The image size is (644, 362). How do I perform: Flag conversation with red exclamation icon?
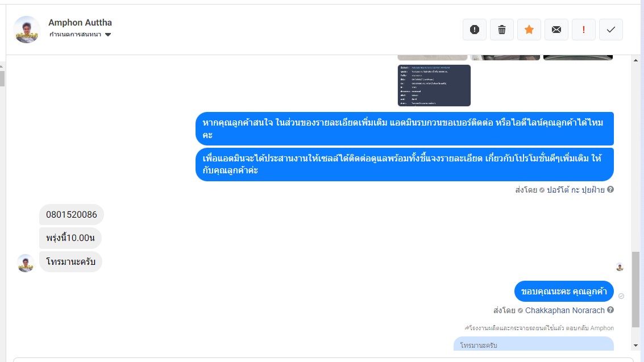click(584, 30)
